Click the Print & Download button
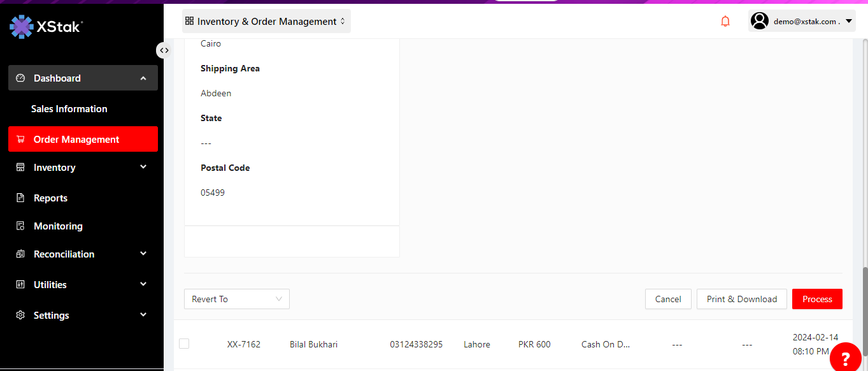This screenshot has width=868, height=371. [741, 299]
